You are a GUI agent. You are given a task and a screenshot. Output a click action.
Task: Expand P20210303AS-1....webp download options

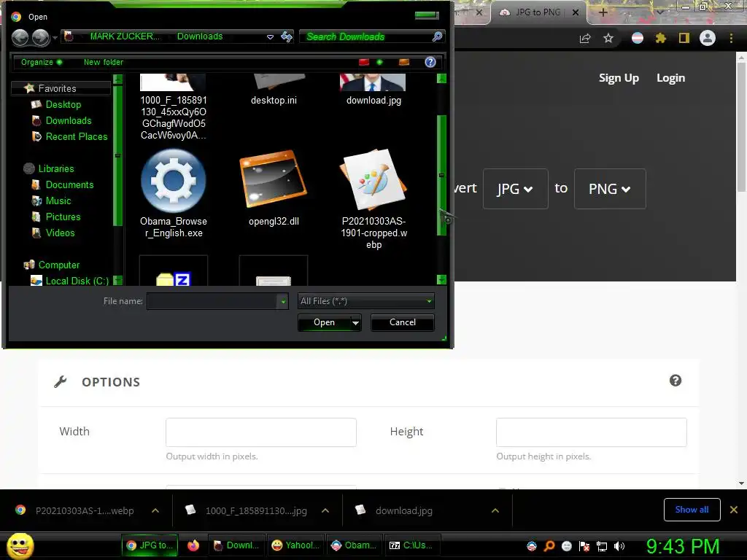tap(155, 510)
